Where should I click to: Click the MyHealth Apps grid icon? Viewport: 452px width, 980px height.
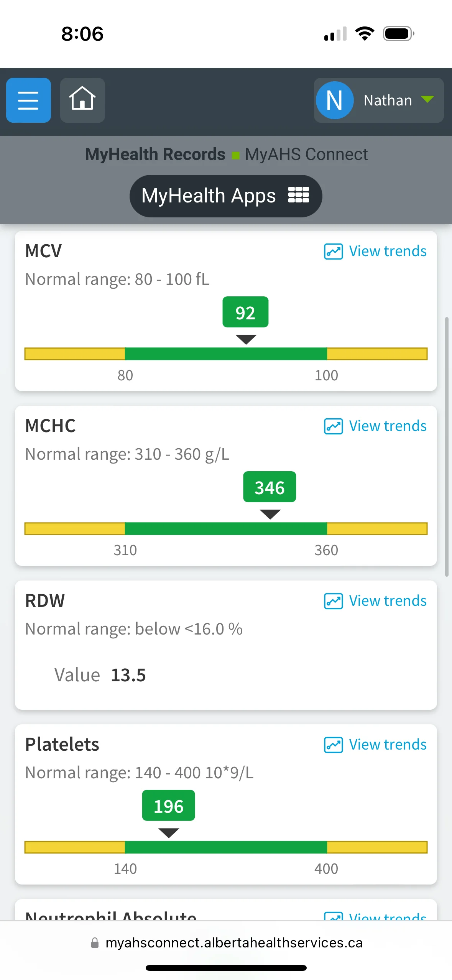(299, 195)
